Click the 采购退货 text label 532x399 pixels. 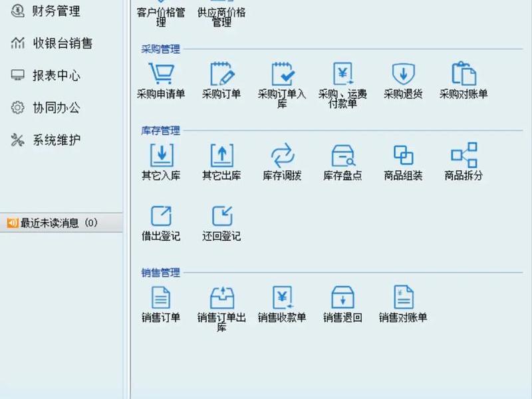(403, 94)
